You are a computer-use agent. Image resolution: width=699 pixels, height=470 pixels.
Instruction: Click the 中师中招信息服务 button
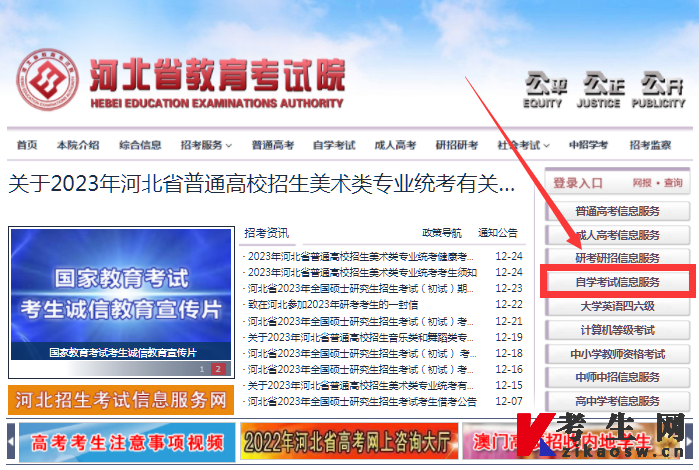(x=617, y=377)
